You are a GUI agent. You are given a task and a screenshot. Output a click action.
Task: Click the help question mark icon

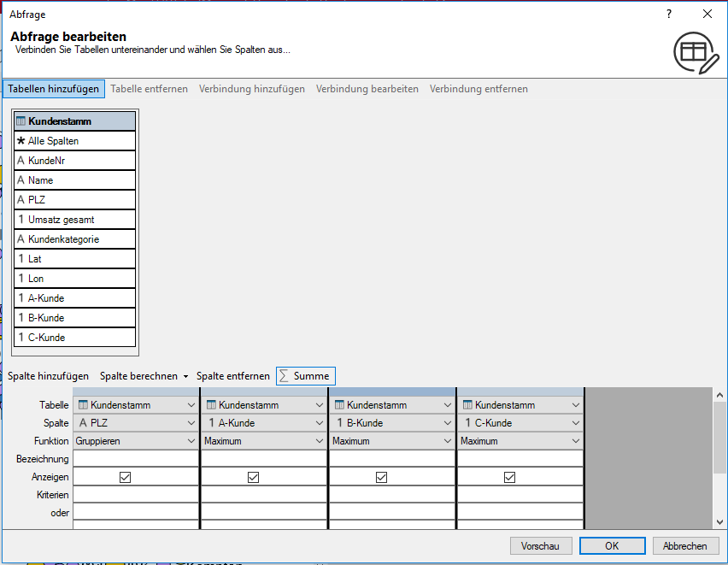(x=668, y=14)
